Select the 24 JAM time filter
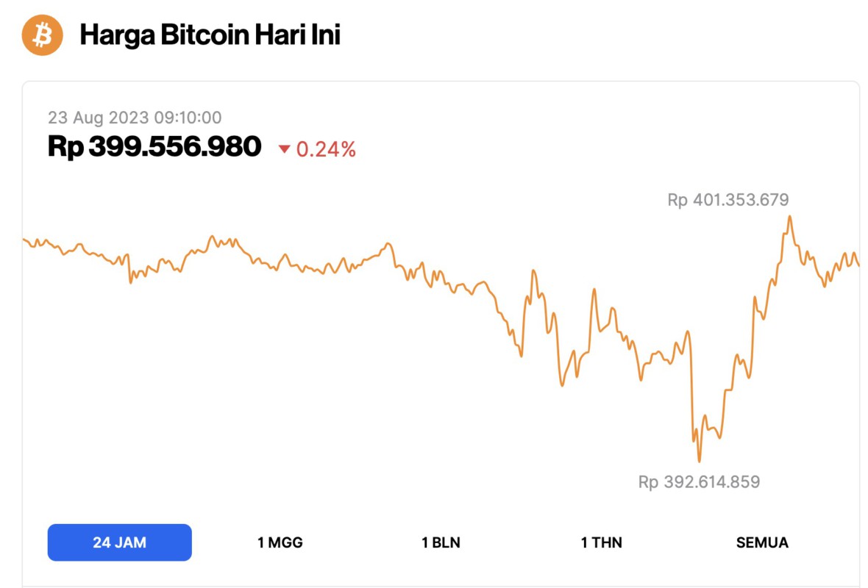The image size is (868, 588). click(x=119, y=542)
